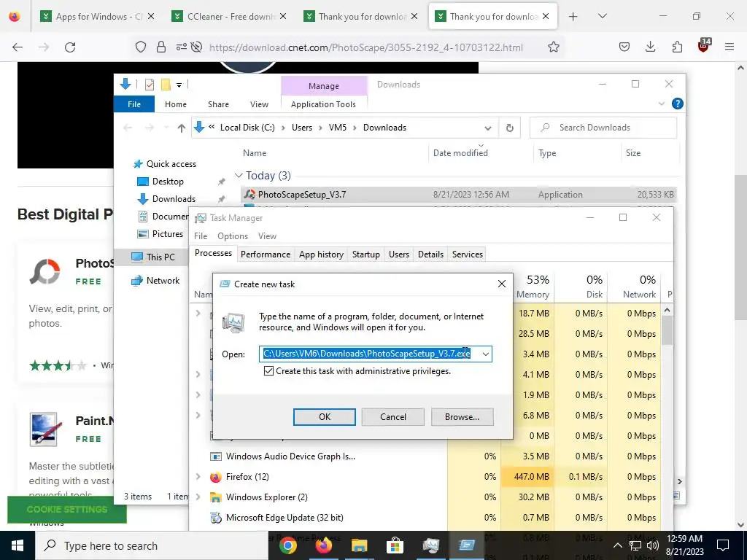
Task: Toggle Create this task with administrative privileges
Action: [268, 371]
